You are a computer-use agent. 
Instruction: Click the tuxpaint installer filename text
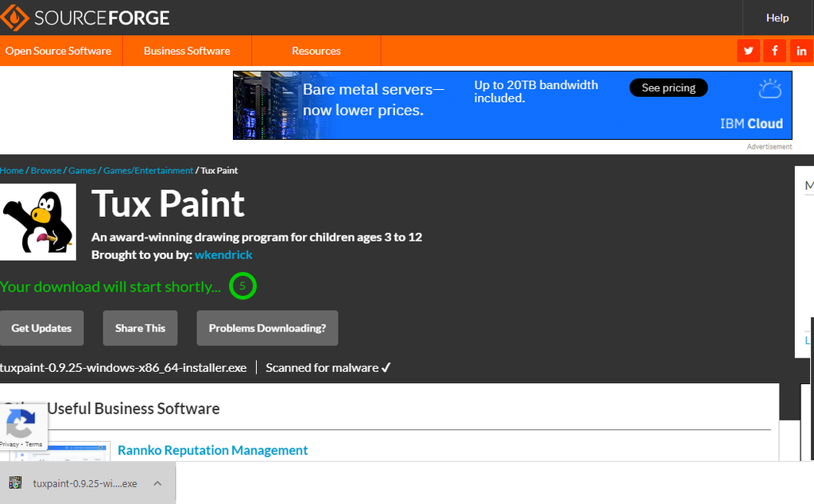pyautogui.click(x=123, y=367)
